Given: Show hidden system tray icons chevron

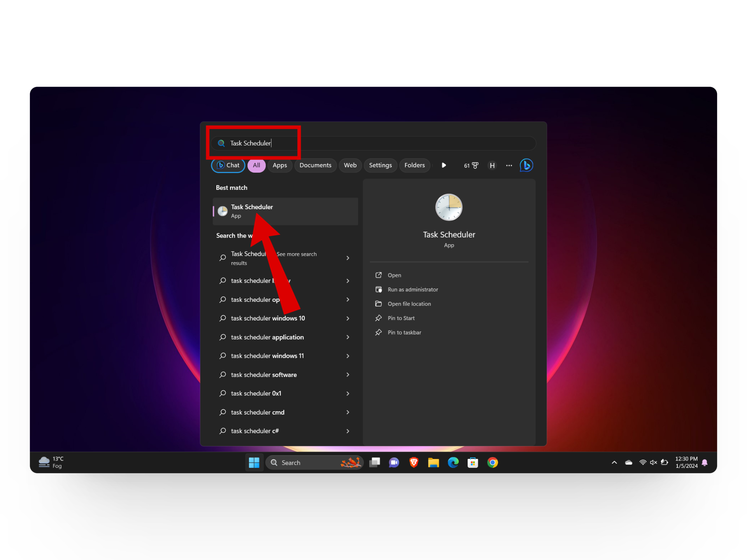Looking at the screenshot, I should tap(614, 462).
